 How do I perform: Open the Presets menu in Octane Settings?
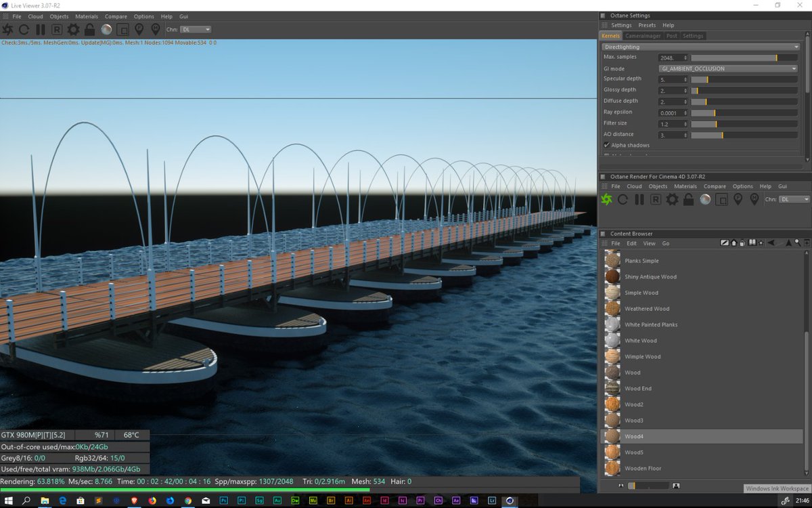coord(647,25)
